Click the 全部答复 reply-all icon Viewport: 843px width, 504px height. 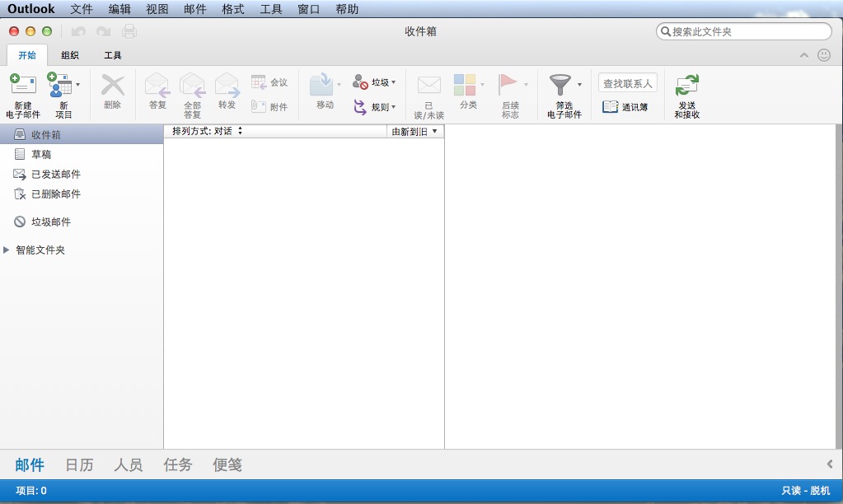(193, 86)
